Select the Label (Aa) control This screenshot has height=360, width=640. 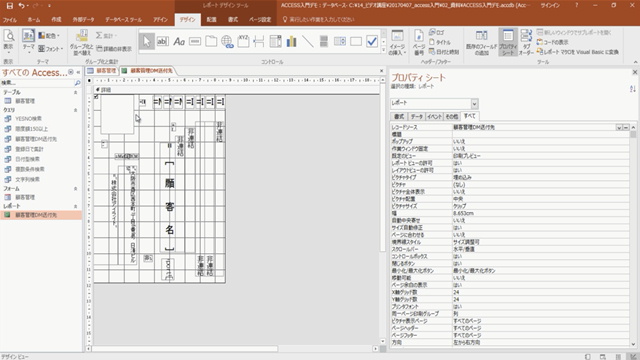coord(179,41)
